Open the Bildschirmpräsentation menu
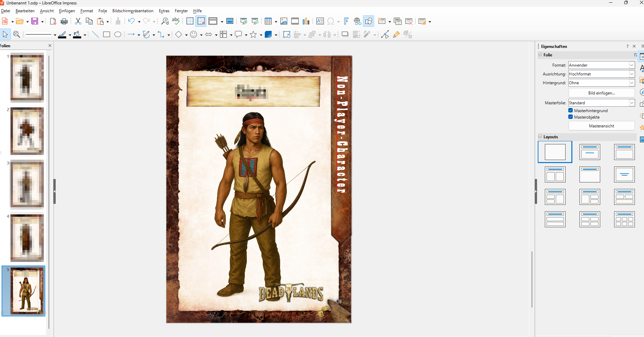The width and height of the screenshot is (644, 337). coord(133,11)
